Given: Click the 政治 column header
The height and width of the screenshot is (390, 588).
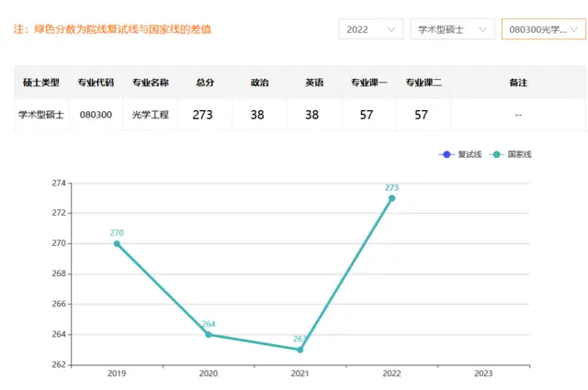Looking at the screenshot, I should pos(259,83).
